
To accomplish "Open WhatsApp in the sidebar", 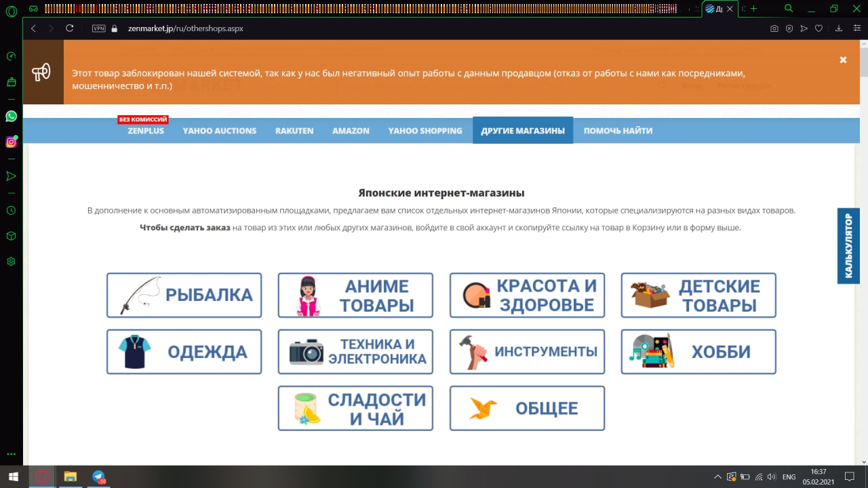I will 11,117.
